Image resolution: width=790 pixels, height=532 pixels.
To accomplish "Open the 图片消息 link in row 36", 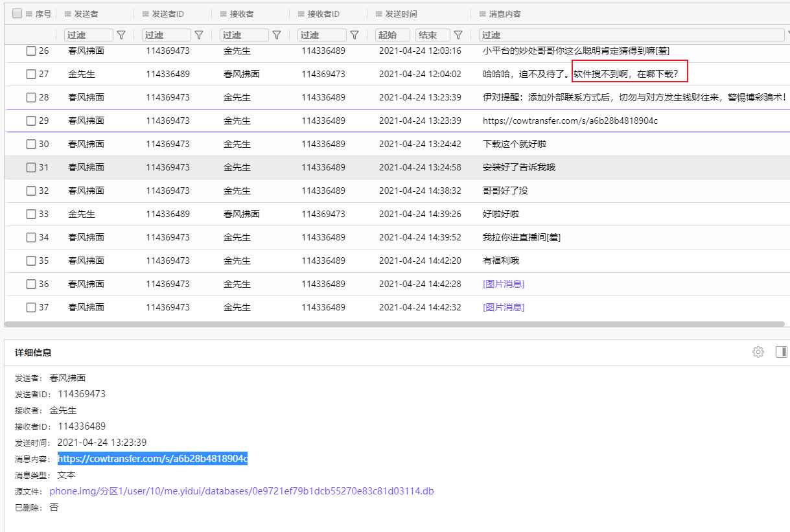I will pos(503,284).
